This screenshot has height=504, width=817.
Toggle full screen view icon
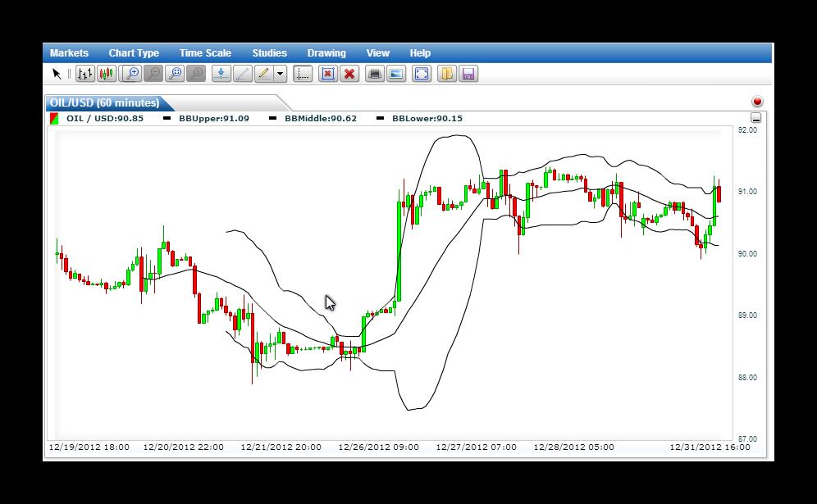[x=422, y=74]
